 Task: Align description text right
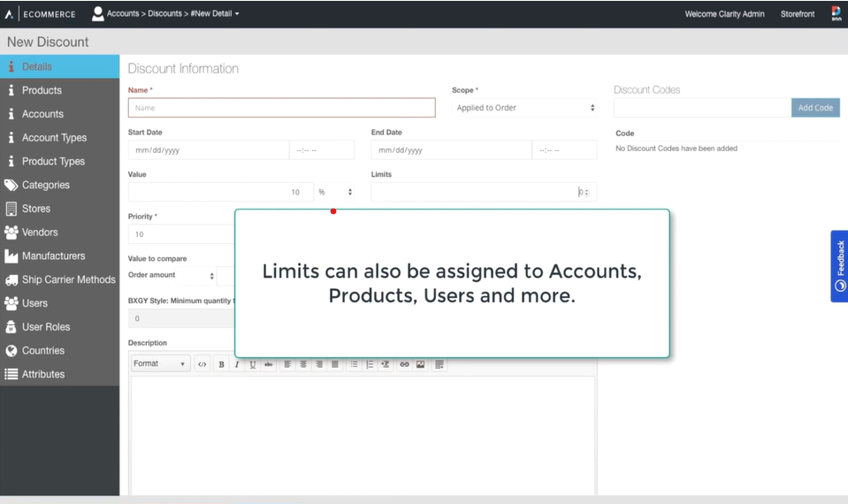pos(319,364)
